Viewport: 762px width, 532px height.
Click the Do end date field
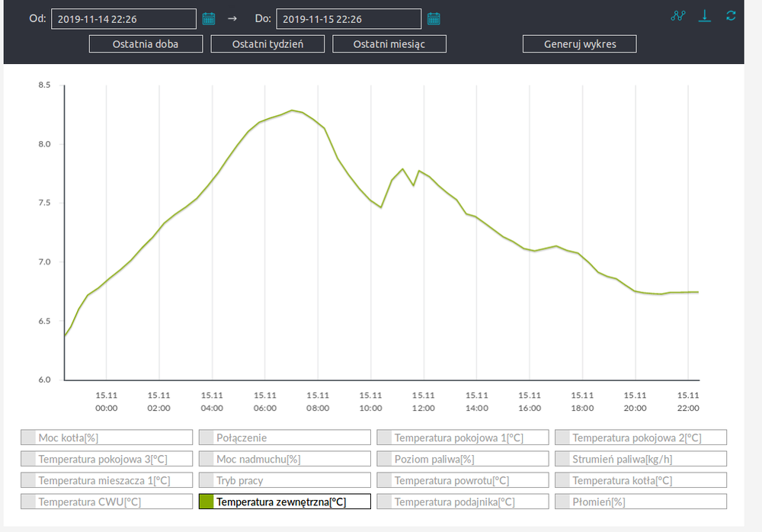pos(348,18)
